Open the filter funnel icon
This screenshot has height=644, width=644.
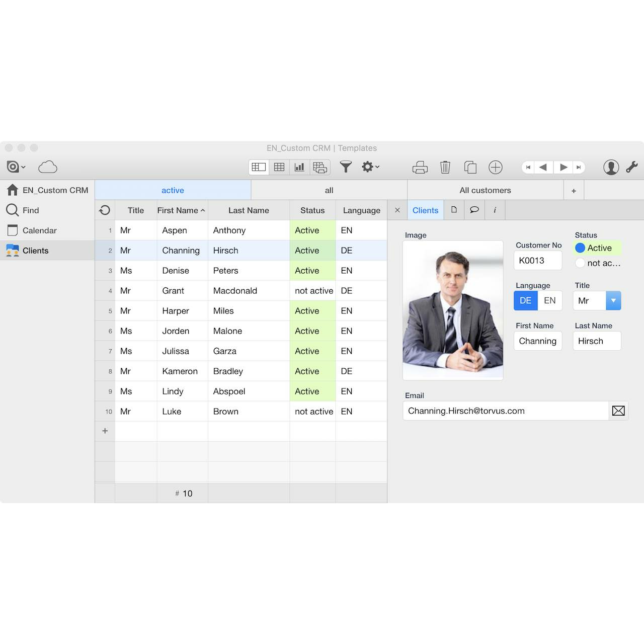coord(346,167)
